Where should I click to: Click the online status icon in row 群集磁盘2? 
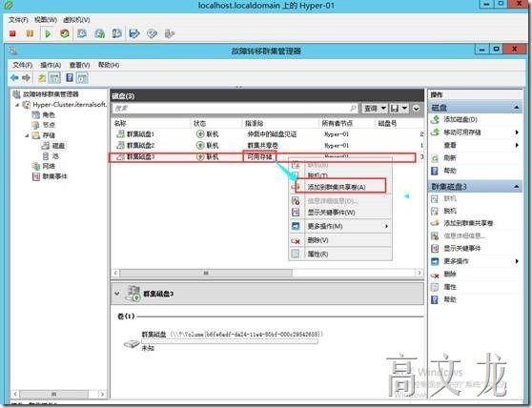pyautogui.click(x=200, y=146)
